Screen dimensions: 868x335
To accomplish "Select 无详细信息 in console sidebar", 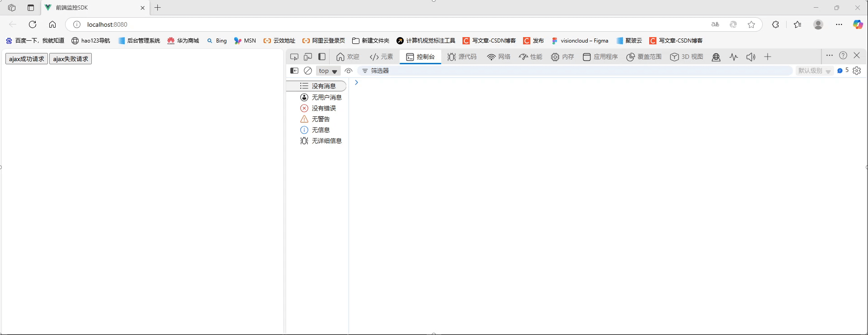I will 317,141.
